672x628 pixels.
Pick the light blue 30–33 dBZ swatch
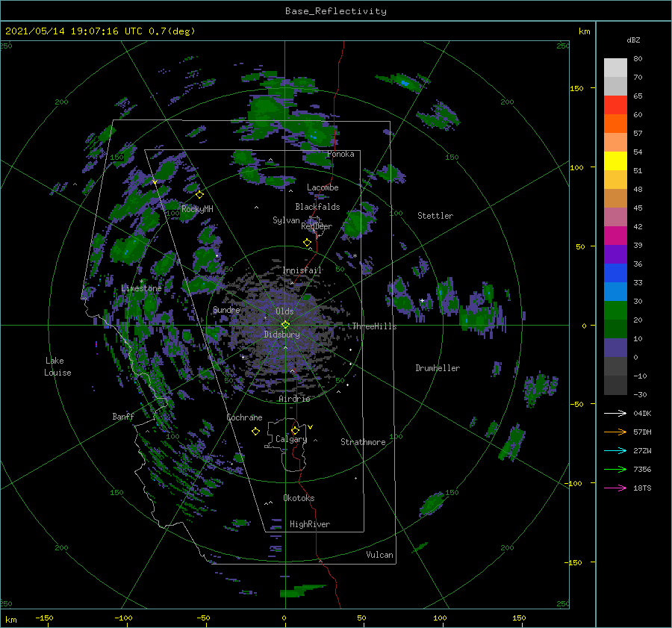pyautogui.click(x=615, y=292)
